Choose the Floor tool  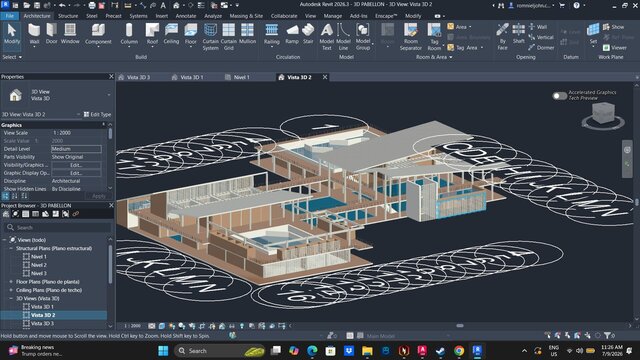[191, 34]
